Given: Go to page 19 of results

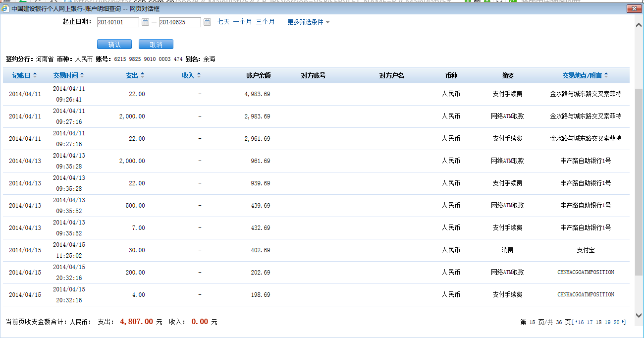Looking at the screenshot, I should pyautogui.click(x=607, y=322).
